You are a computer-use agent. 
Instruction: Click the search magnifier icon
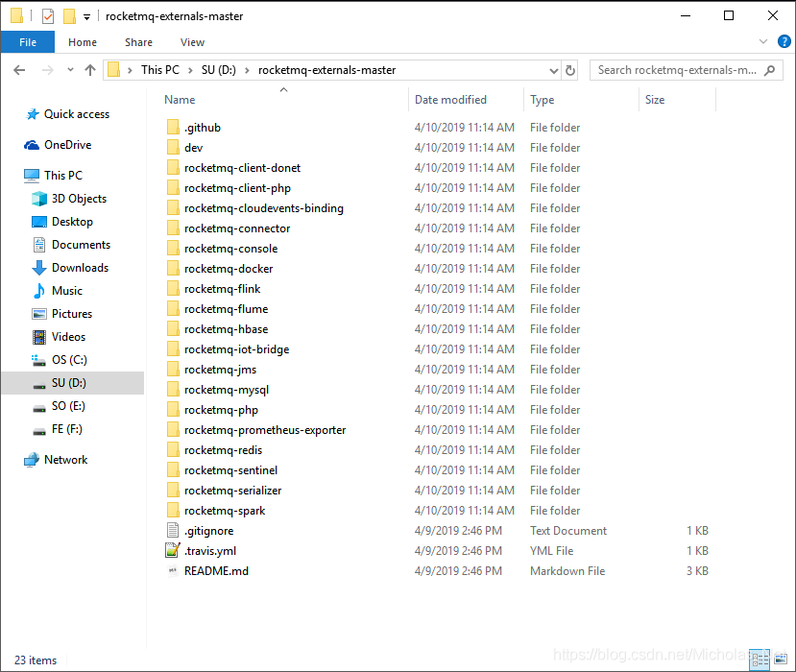coord(770,70)
